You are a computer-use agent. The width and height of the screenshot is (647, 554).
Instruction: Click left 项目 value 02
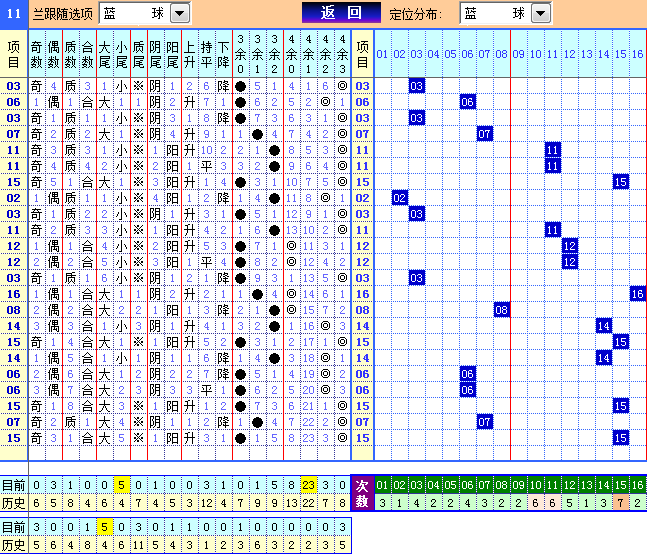[x=14, y=198]
